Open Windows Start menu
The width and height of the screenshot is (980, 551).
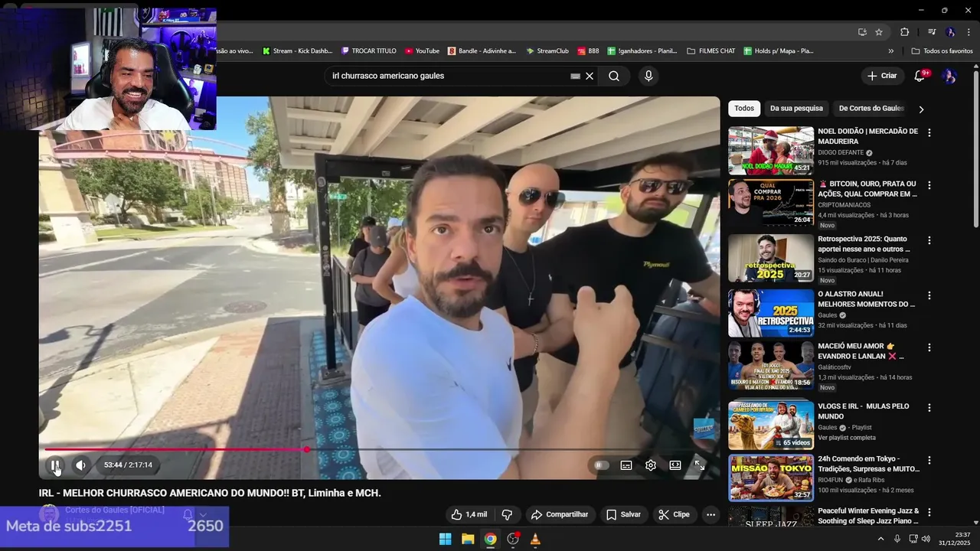tap(445, 539)
